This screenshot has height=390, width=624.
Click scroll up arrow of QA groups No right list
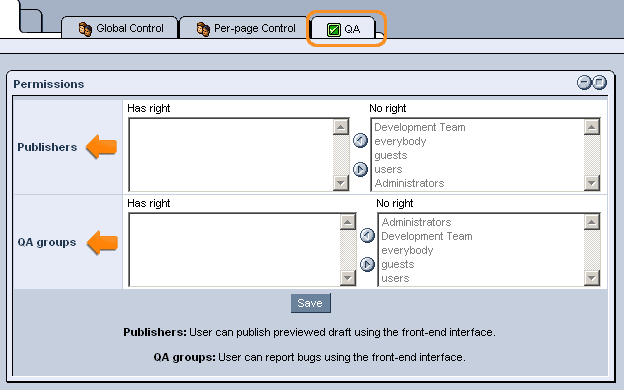(x=592, y=222)
